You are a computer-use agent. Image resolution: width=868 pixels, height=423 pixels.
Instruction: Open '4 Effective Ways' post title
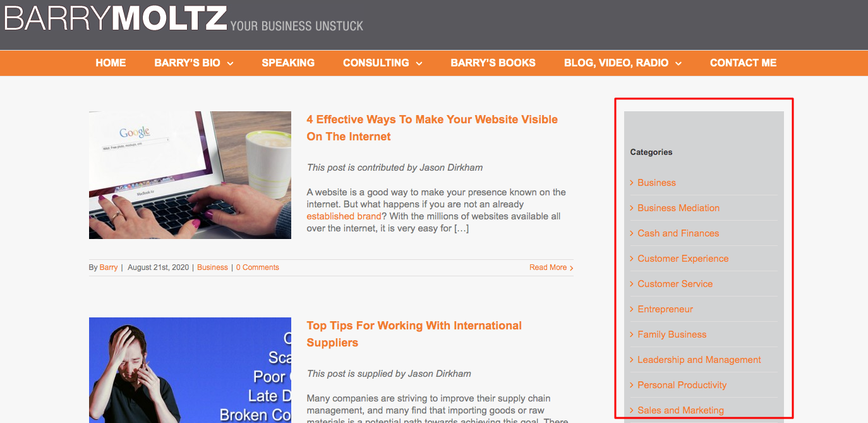tap(432, 128)
